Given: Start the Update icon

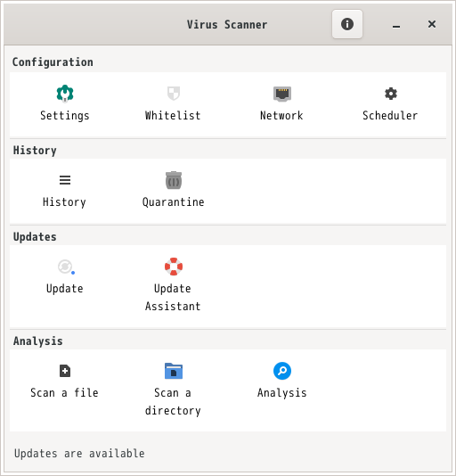Looking at the screenshot, I should click(66, 267).
